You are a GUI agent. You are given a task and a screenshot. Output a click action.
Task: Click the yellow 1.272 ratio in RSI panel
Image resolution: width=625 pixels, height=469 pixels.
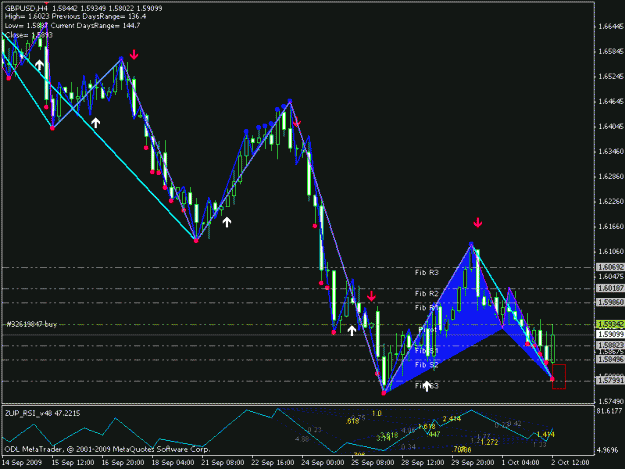pyautogui.click(x=489, y=442)
